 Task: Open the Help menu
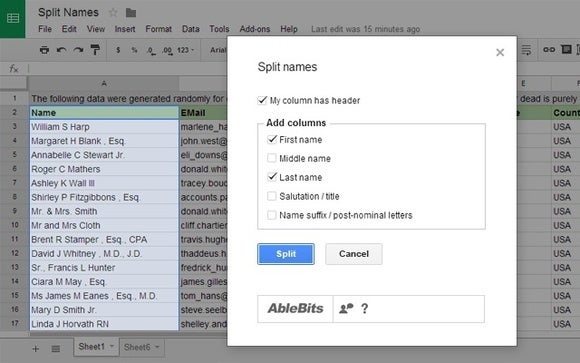pos(289,29)
